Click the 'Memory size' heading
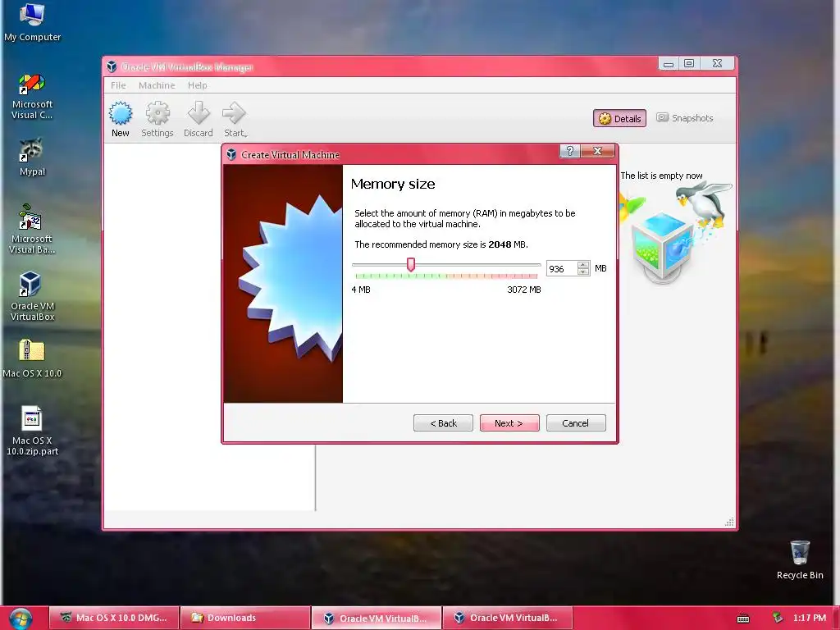 393,185
